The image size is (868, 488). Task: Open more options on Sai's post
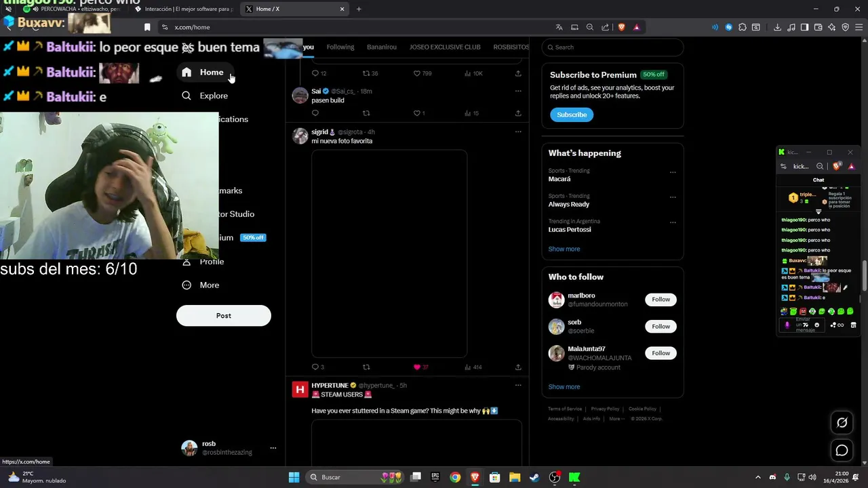pyautogui.click(x=518, y=91)
